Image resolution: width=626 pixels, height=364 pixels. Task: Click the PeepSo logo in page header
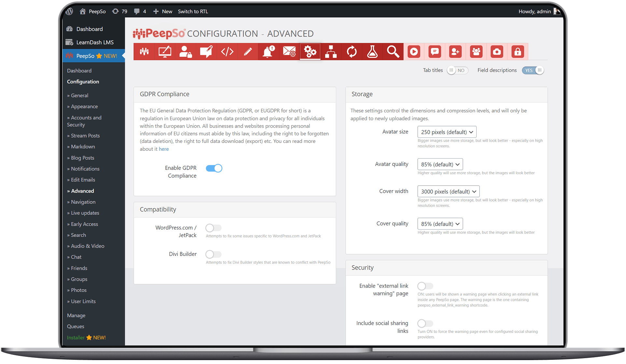tap(159, 34)
